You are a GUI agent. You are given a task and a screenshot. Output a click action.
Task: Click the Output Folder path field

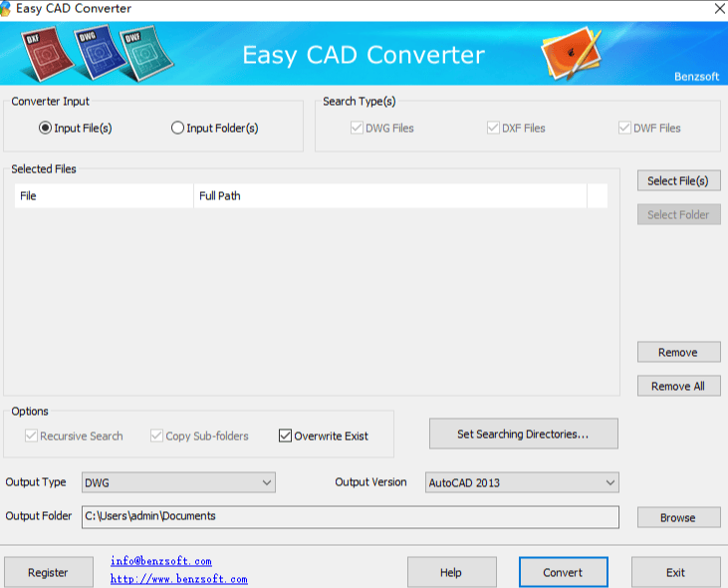(x=351, y=517)
